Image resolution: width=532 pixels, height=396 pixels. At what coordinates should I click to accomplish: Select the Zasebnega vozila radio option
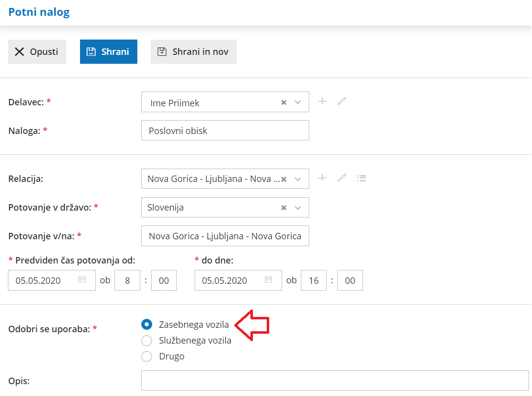(146, 325)
